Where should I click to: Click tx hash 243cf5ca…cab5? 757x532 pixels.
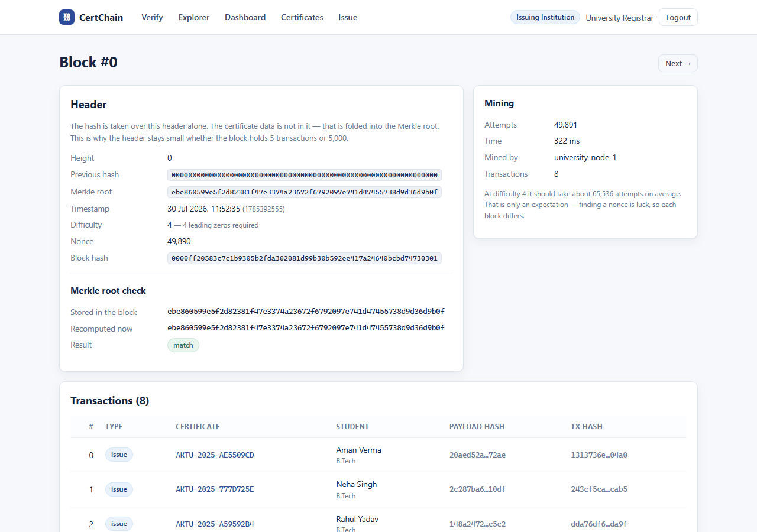click(x=599, y=489)
